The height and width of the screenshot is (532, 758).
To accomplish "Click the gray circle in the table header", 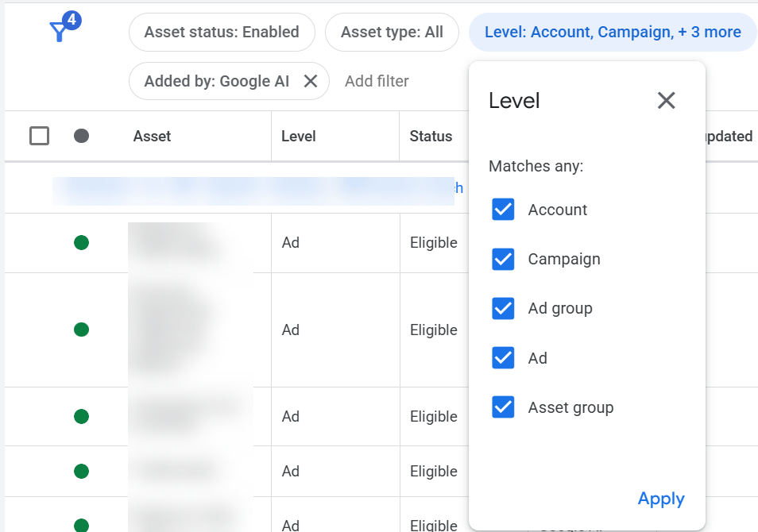I will coord(81,135).
